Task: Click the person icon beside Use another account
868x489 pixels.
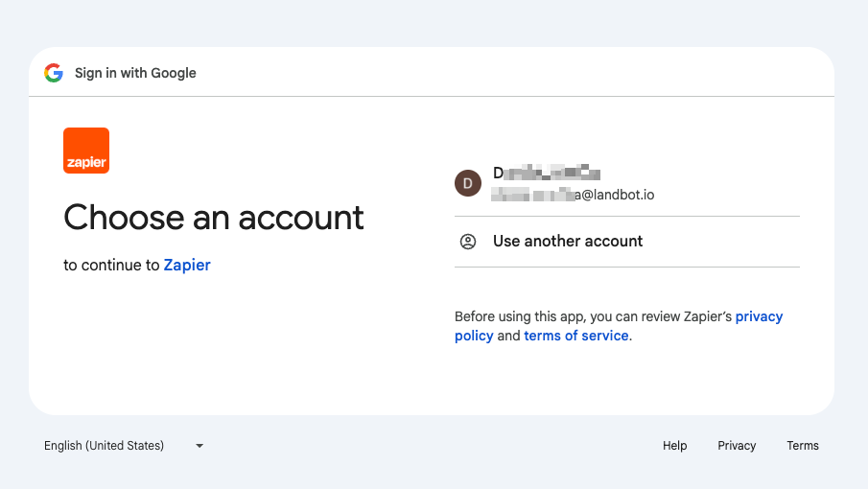Action: click(468, 242)
